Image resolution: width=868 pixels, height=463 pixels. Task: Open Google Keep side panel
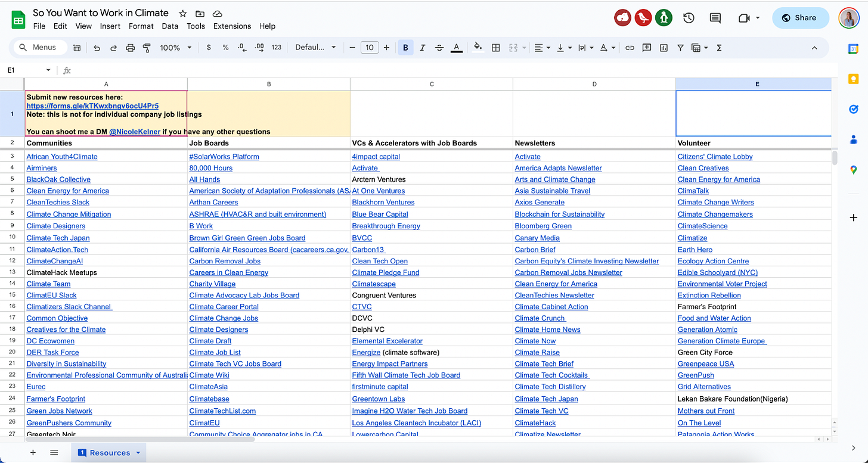click(853, 79)
